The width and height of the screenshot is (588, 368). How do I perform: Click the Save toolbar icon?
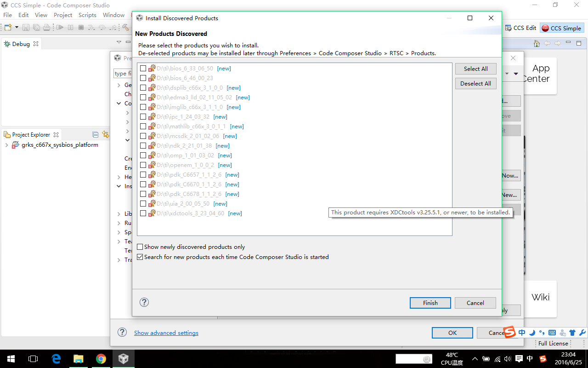(x=26, y=28)
